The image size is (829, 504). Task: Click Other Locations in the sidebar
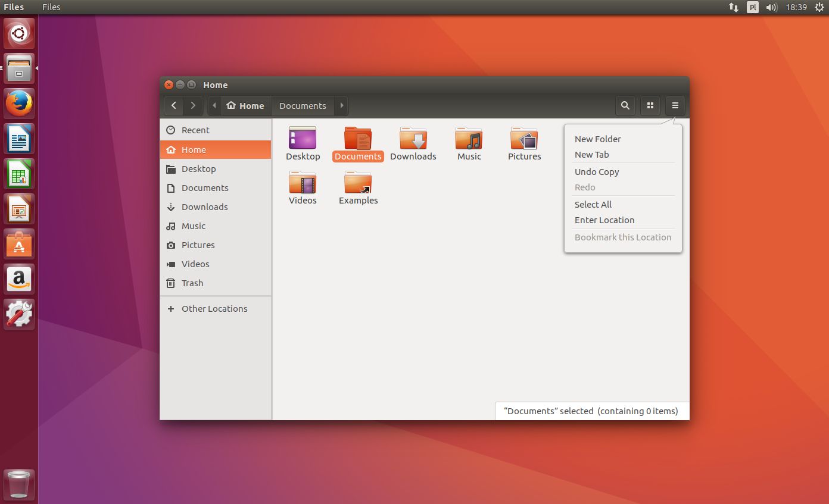click(214, 309)
